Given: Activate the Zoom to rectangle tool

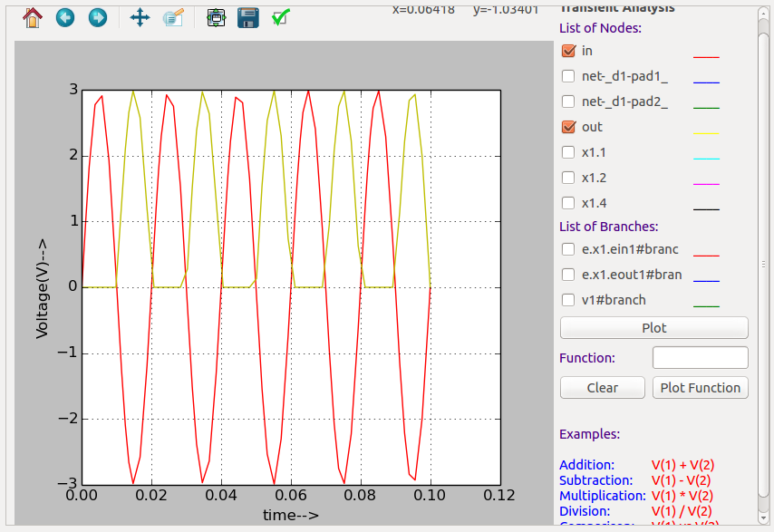Looking at the screenshot, I should pyautogui.click(x=173, y=18).
